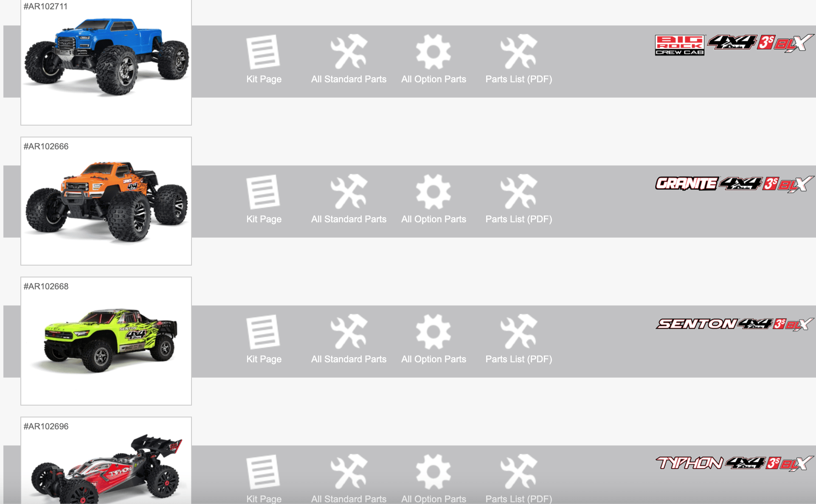Open Kit Page icon for Big Rock Crew Cab

(263, 52)
